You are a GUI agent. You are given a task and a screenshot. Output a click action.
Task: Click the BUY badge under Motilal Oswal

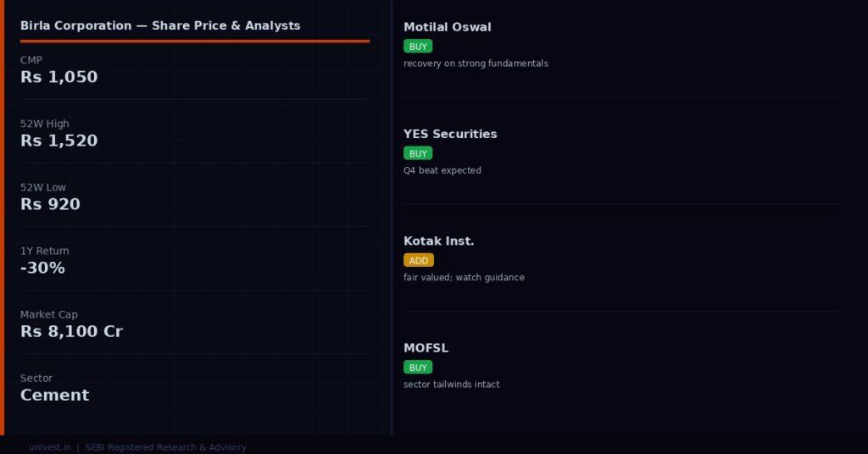click(418, 47)
